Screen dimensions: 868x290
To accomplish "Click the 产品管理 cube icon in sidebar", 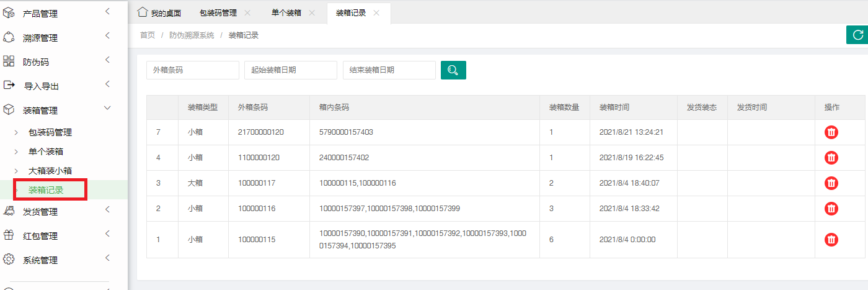I will click(9, 13).
